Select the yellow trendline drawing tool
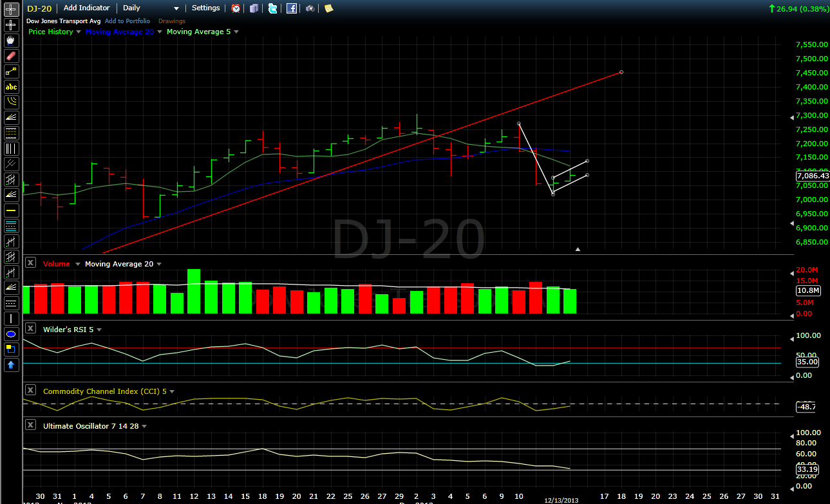Viewport: 830px width, 504px height. (x=11, y=71)
